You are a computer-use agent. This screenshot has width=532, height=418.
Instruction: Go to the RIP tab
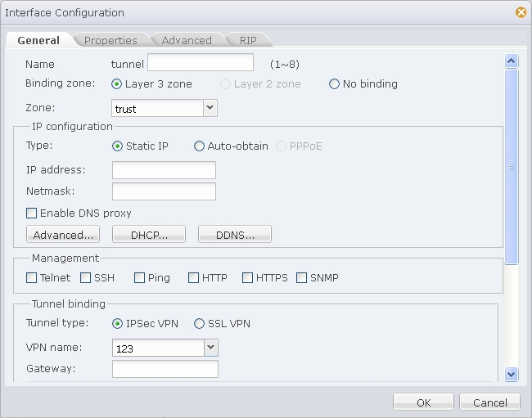tap(248, 40)
